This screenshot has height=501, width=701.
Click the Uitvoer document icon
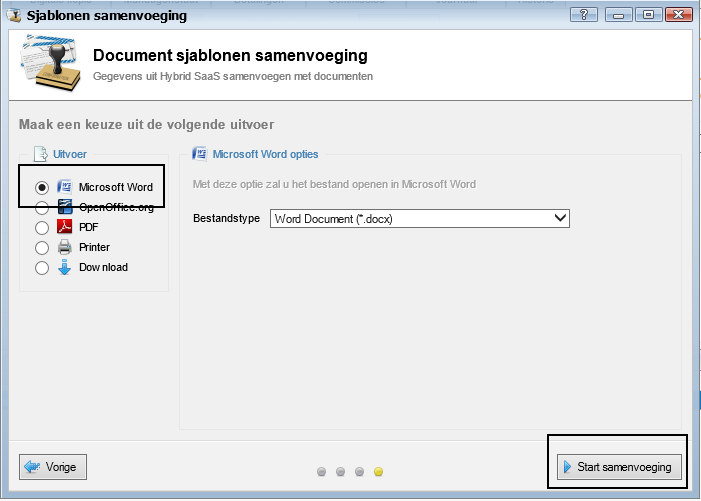pos(40,154)
